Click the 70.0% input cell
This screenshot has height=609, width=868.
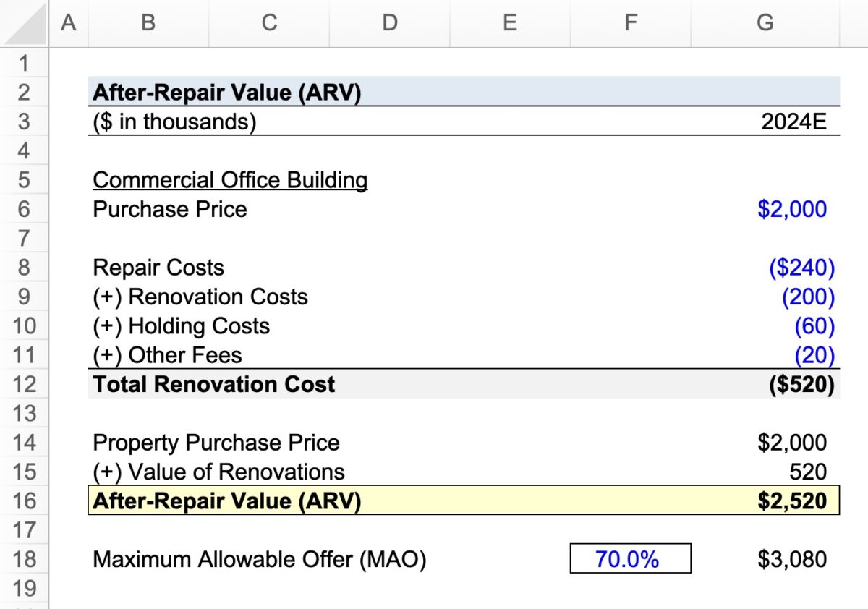pyautogui.click(x=630, y=558)
